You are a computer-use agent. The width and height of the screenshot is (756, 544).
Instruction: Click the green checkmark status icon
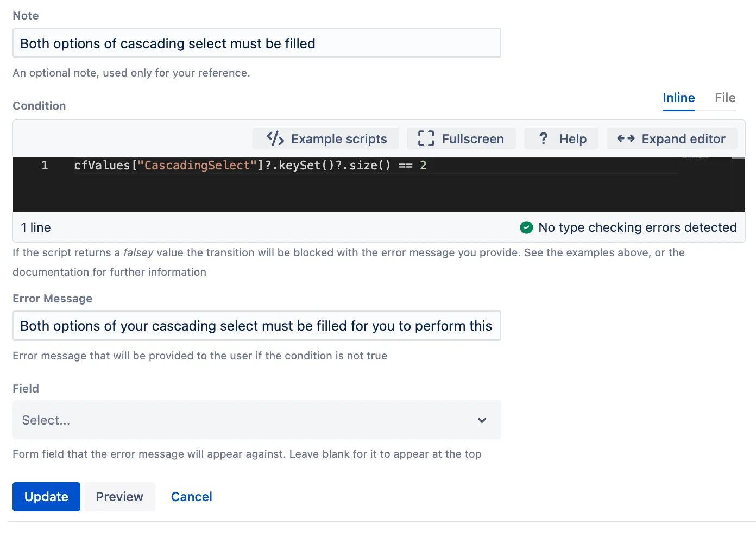[526, 227]
